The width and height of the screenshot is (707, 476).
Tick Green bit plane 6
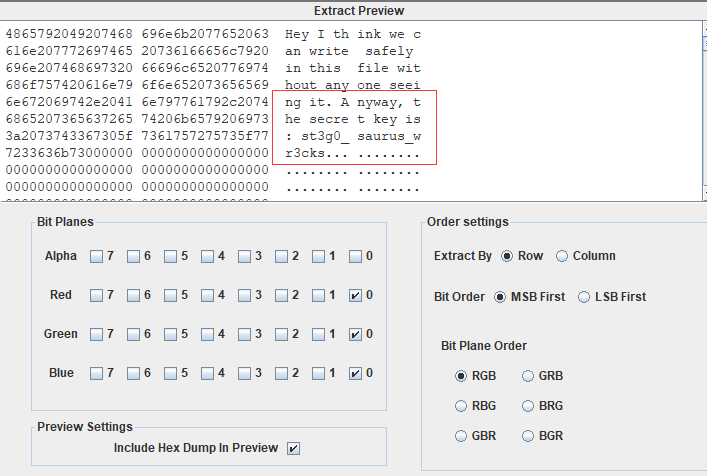click(x=133, y=334)
